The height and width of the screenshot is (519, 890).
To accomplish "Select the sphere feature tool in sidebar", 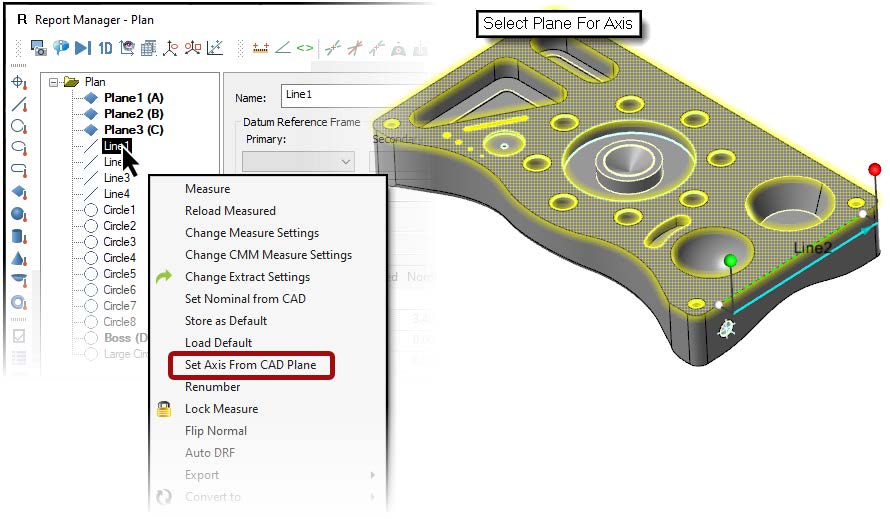I will click(19, 215).
